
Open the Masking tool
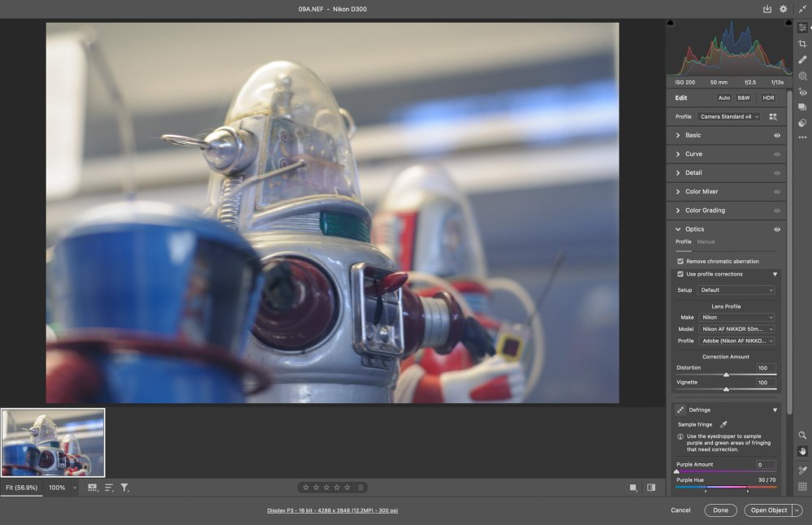[802, 76]
